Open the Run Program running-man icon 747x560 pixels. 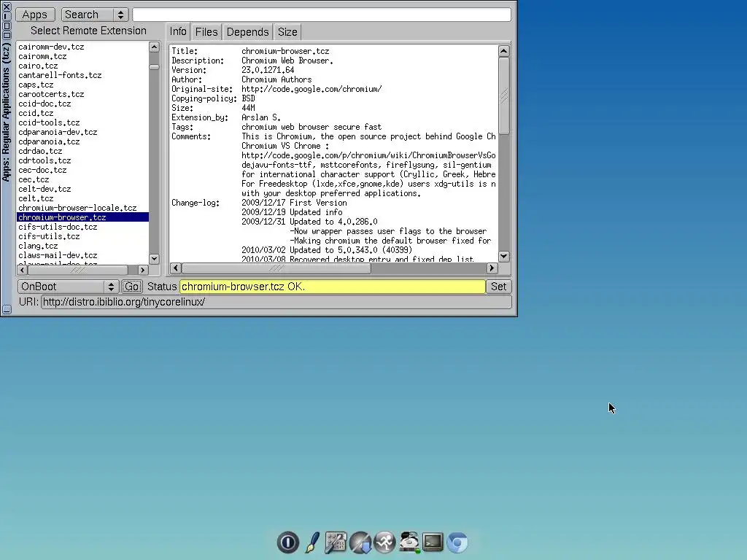(384, 542)
